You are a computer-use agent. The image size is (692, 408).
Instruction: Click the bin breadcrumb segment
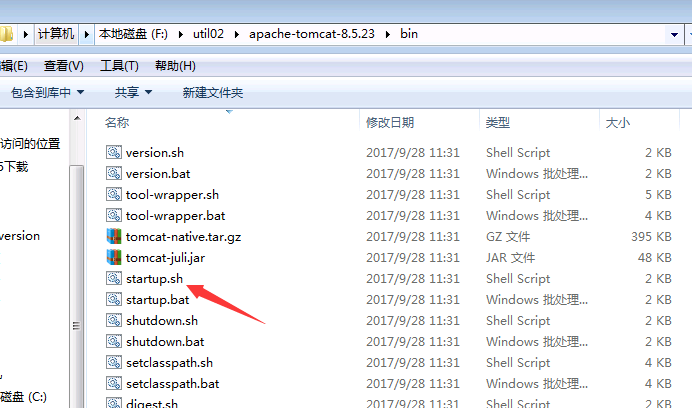point(409,34)
